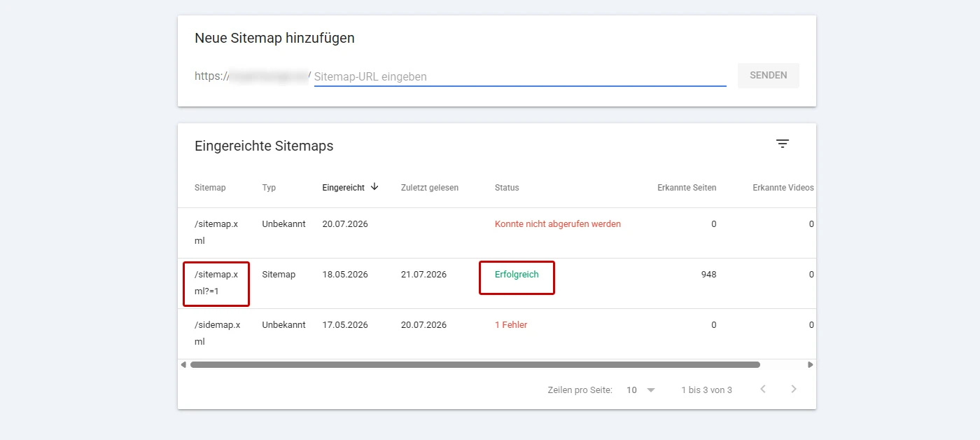Click the Sitemap column header
Screen dimensions: 980x440
210,188
